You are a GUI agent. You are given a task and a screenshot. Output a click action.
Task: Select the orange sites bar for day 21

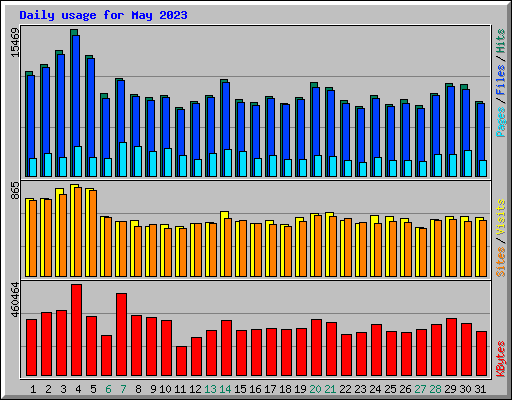(333, 246)
